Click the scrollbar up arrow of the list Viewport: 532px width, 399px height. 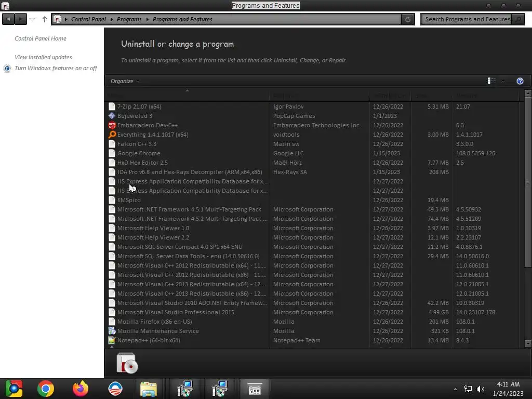528,93
